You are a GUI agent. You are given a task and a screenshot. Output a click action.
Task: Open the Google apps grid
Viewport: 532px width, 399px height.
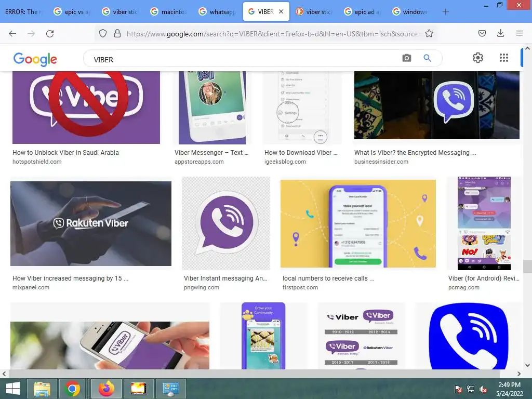tap(504, 58)
